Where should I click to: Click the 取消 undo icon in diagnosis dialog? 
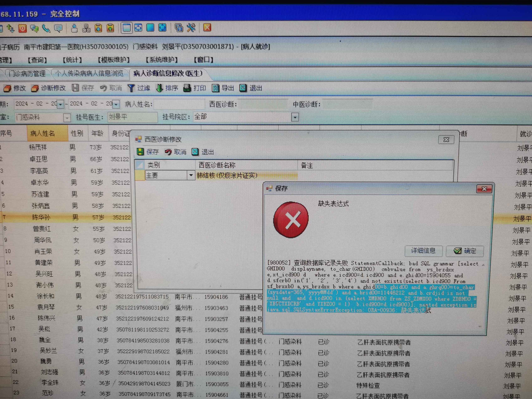point(168,152)
